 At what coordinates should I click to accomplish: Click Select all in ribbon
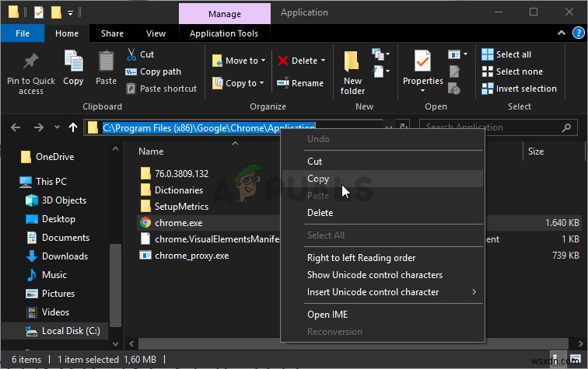[506, 54]
